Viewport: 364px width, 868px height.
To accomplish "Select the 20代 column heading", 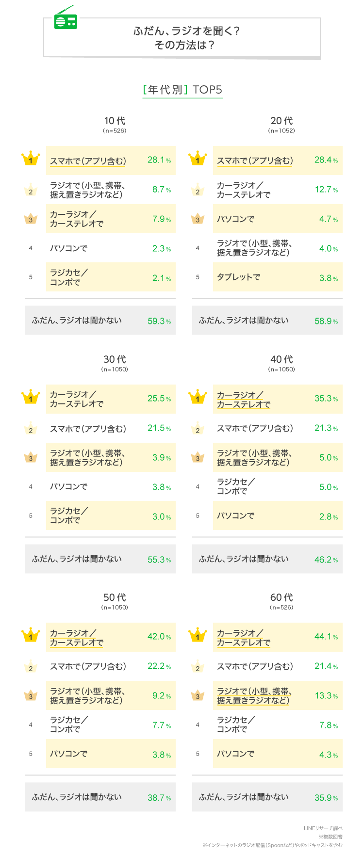I will (281, 121).
